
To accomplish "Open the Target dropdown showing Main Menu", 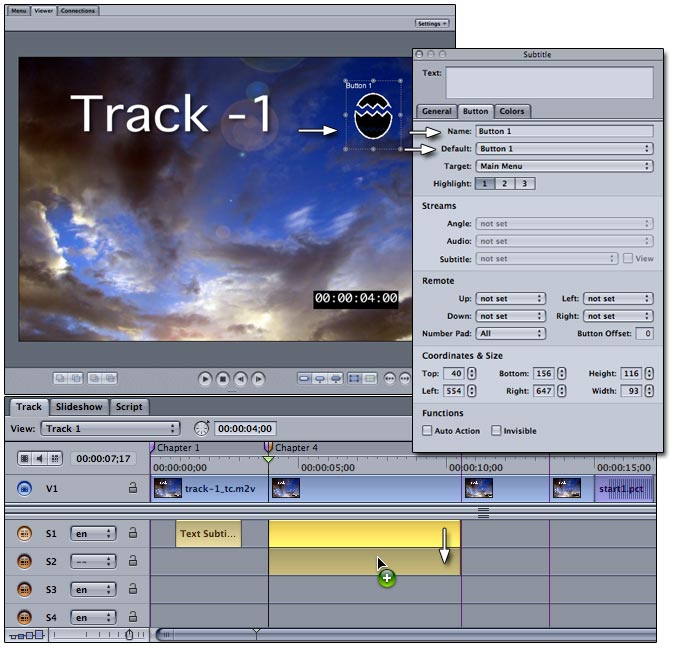I will pyautogui.click(x=564, y=166).
